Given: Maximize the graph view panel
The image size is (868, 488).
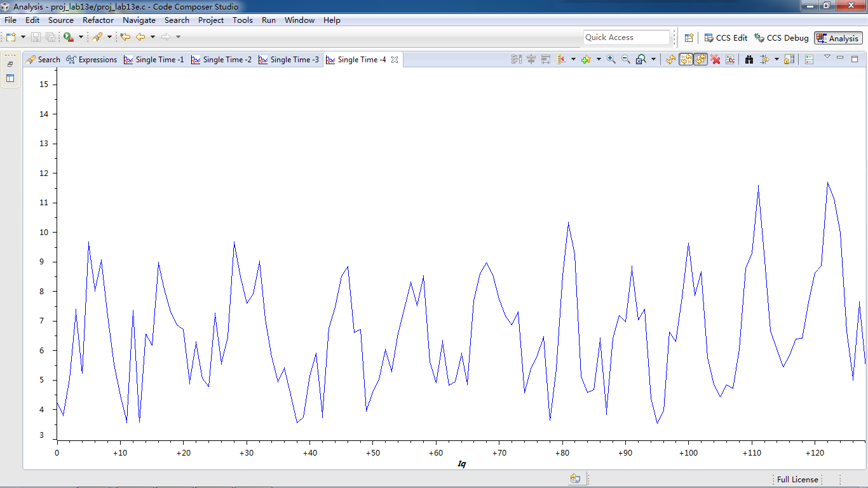Looking at the screenshot, I should coord(855,58).
